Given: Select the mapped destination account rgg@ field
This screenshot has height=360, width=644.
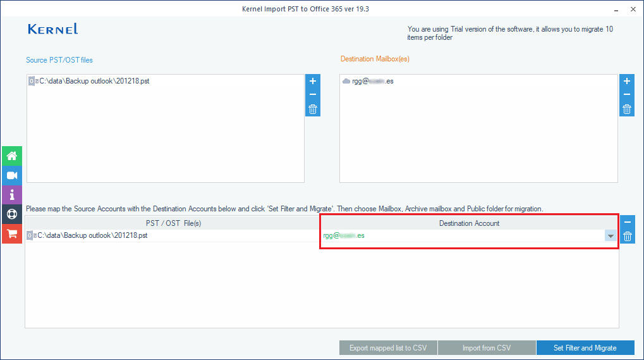Looking at the screenshot, I should pyautogui.click(x=463, y=235).
